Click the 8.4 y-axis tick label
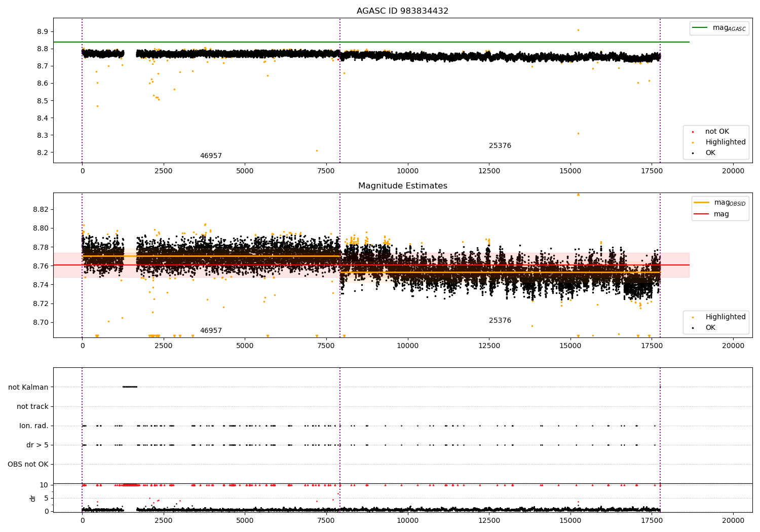The height and width of the screenshot is (532, 760). point(43,118)
